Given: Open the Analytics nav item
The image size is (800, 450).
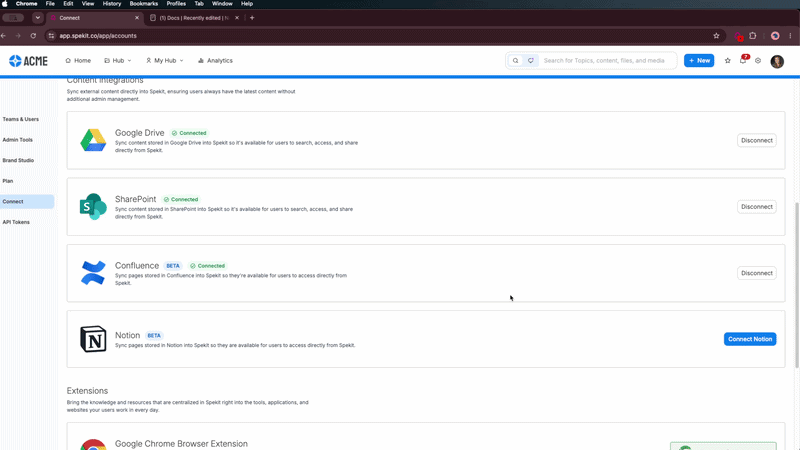Looking at the screenshot, I should tap(215, 60).
